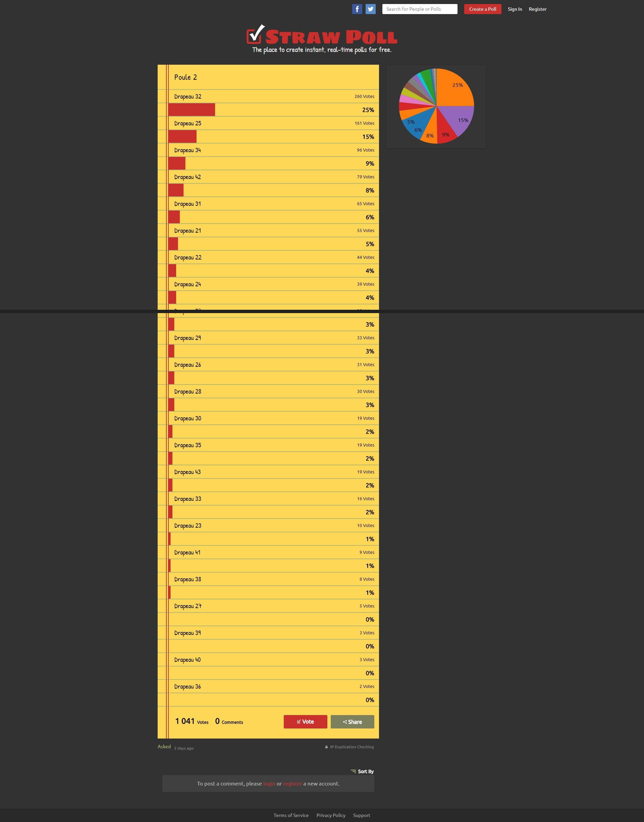644x822 pixels.
Task: Click the register link for comments
Action: click(292, 783)
